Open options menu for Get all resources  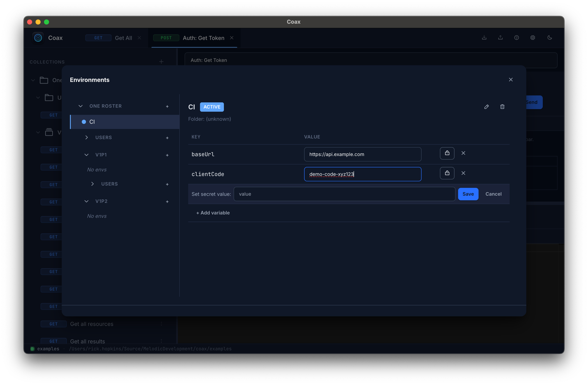coord(161,324)
